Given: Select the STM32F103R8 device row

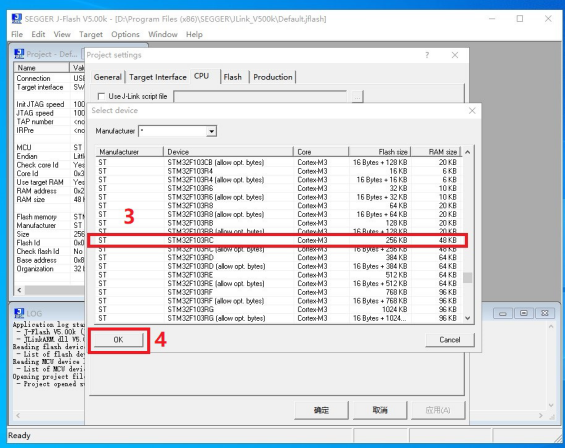Looking at the screenshot, I should 277,206.
